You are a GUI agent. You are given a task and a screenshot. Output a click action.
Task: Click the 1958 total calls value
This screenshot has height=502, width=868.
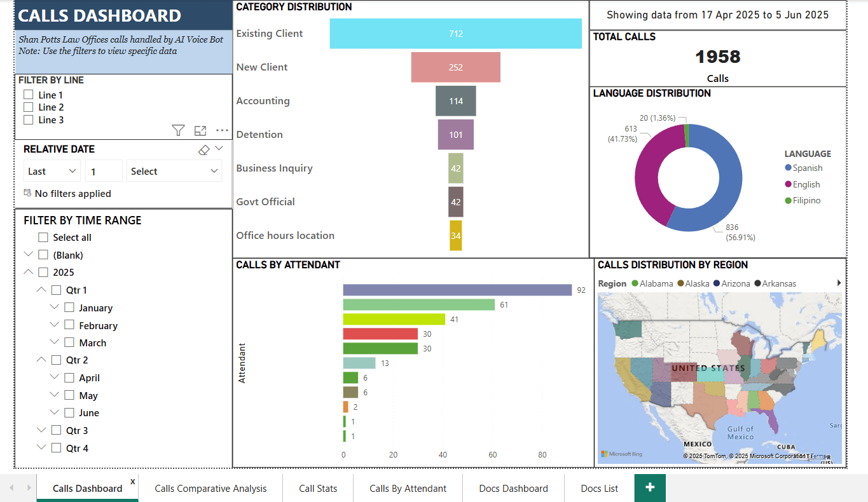pyautogui.click(x=718, y=57)
